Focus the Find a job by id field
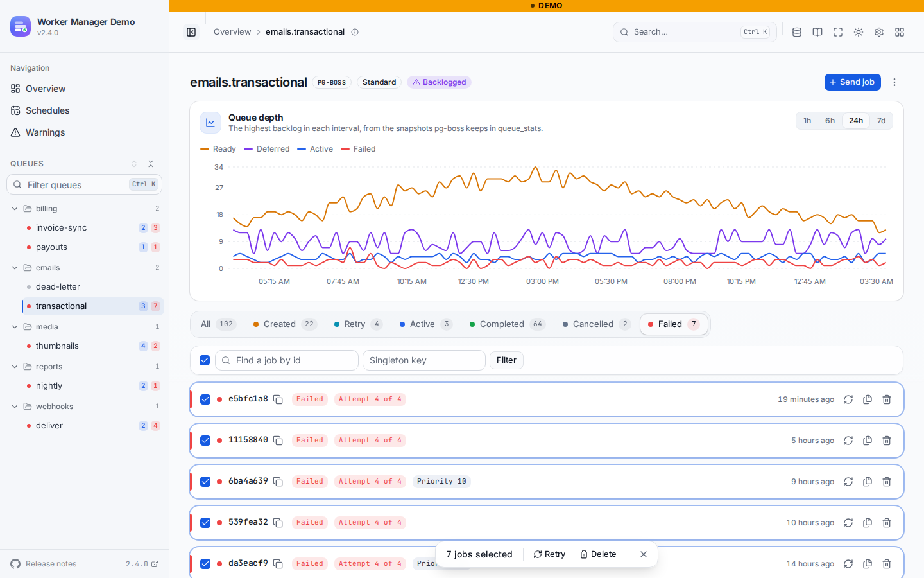The height and width of the screenshot is (578, 924). pyautogui.click(x=287, y=360)
